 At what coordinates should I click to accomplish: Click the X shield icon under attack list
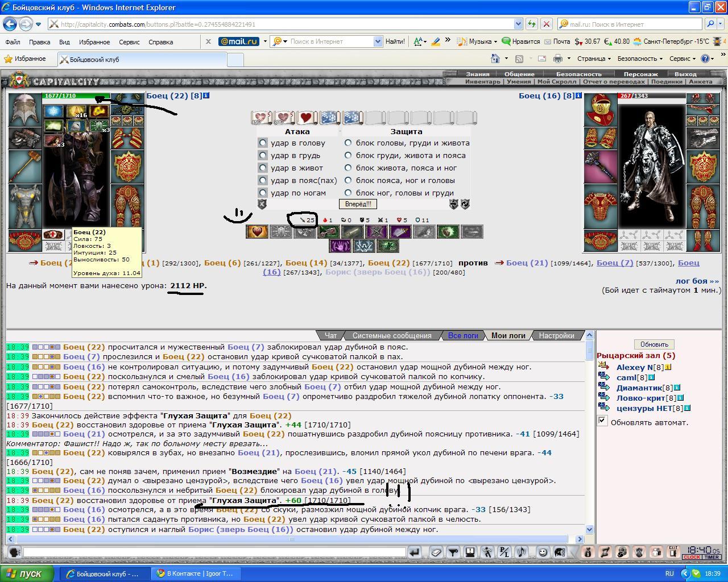[x=262, y=204]
